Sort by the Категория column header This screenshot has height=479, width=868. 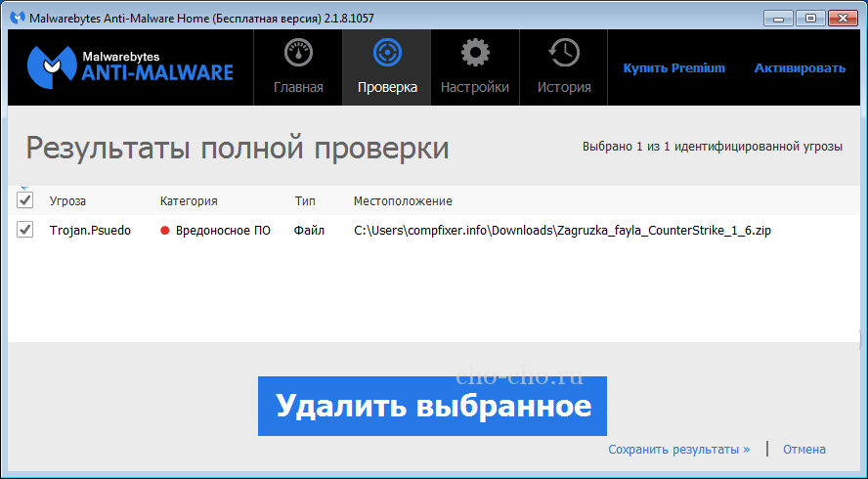click(x=189, y=200)
